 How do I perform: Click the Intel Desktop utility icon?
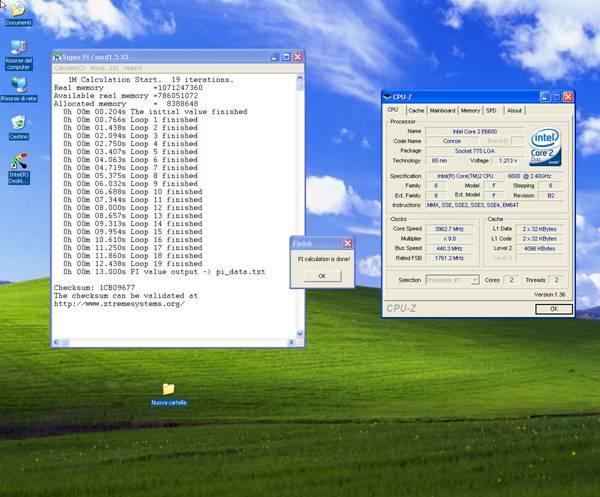coord(18,162)
